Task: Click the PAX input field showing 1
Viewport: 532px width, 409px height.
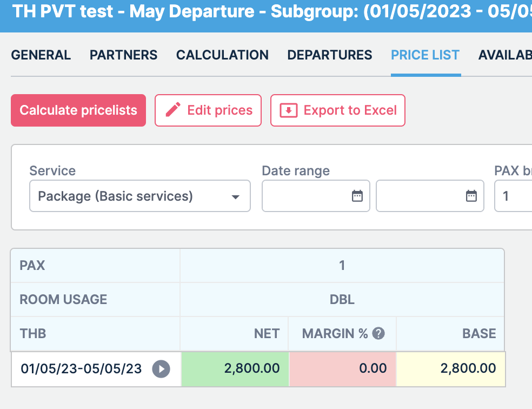Action: 513,196
